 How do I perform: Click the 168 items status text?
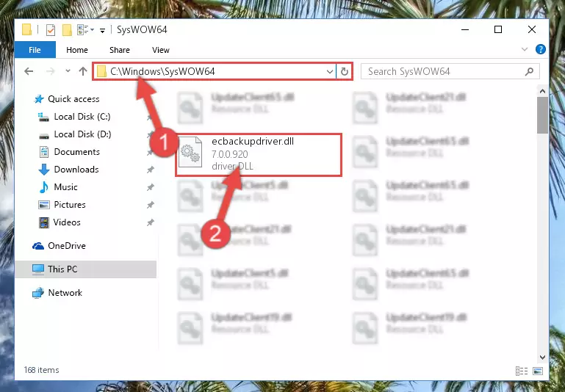[x=41, y=370]
